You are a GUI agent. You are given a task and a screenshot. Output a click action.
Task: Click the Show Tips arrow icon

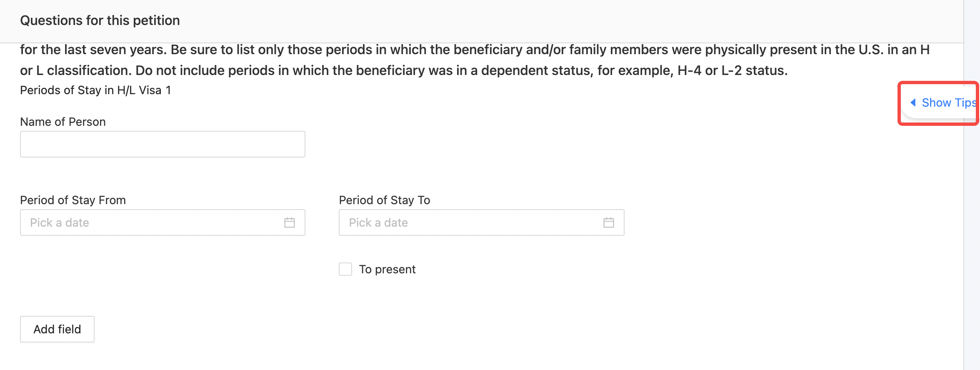pyautogui.click(x=913, y=102)
